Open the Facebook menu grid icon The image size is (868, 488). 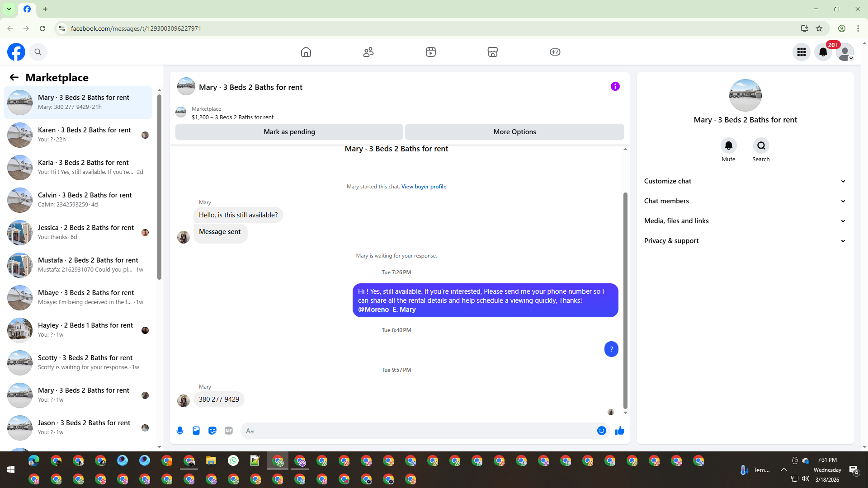801,52
